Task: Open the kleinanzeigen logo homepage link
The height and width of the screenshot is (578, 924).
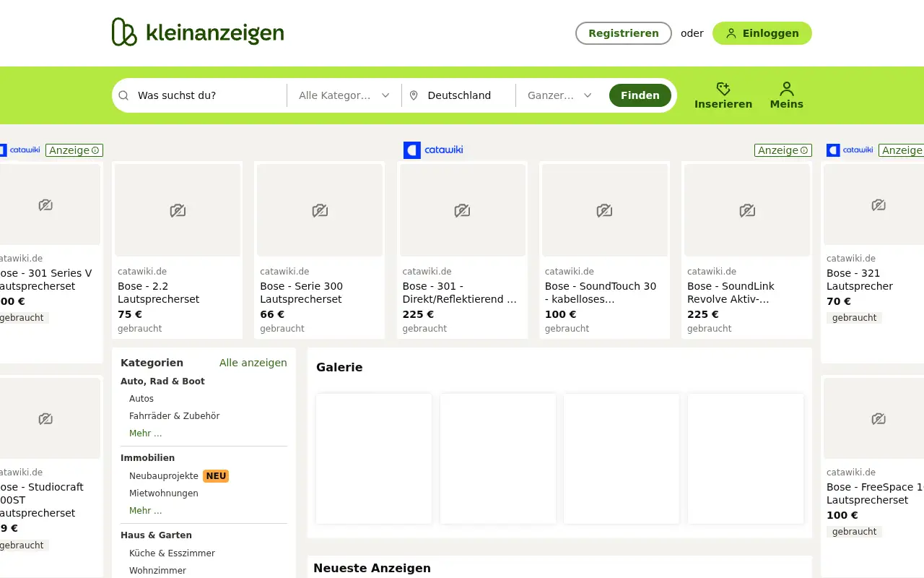Action: (x=198, y=33)
